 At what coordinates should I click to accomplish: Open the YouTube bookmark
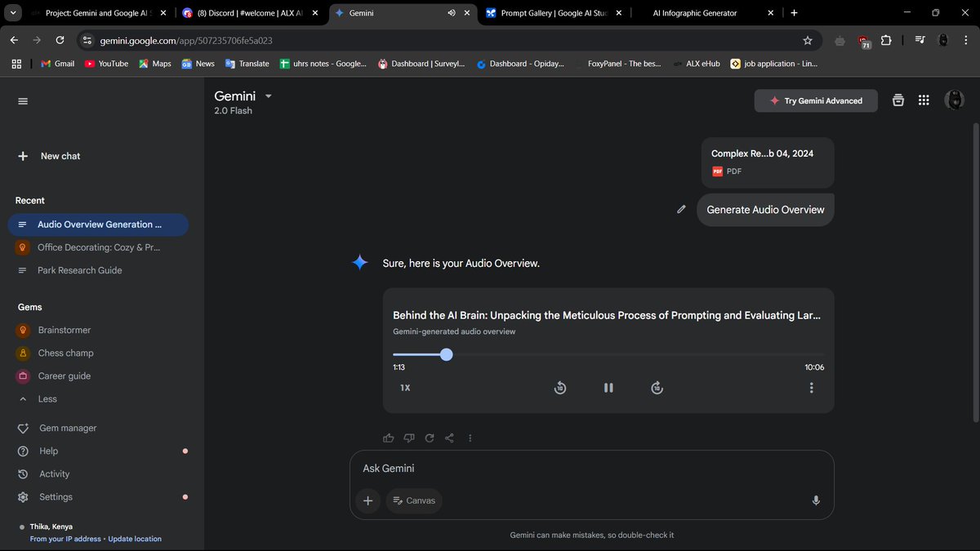click(106, 64)
